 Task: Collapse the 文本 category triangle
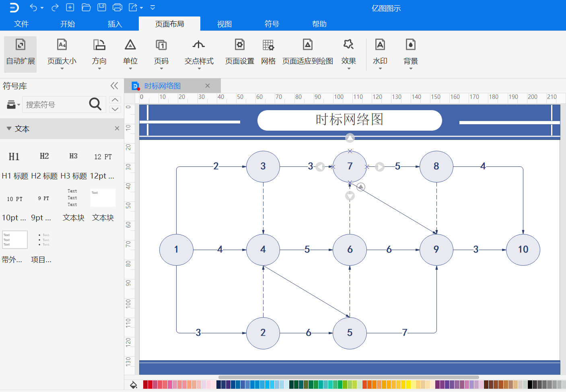point(9,129)
